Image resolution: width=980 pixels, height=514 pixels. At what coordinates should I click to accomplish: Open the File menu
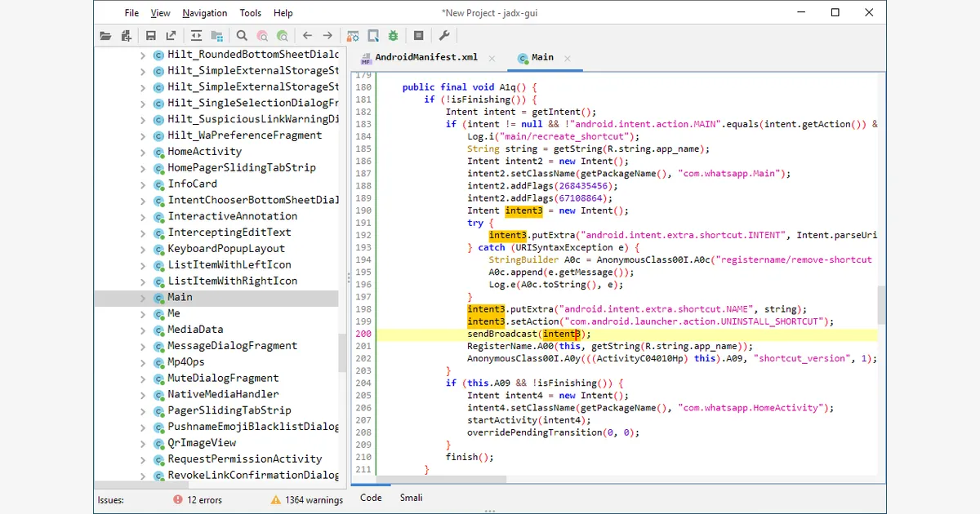click(131, 13)
